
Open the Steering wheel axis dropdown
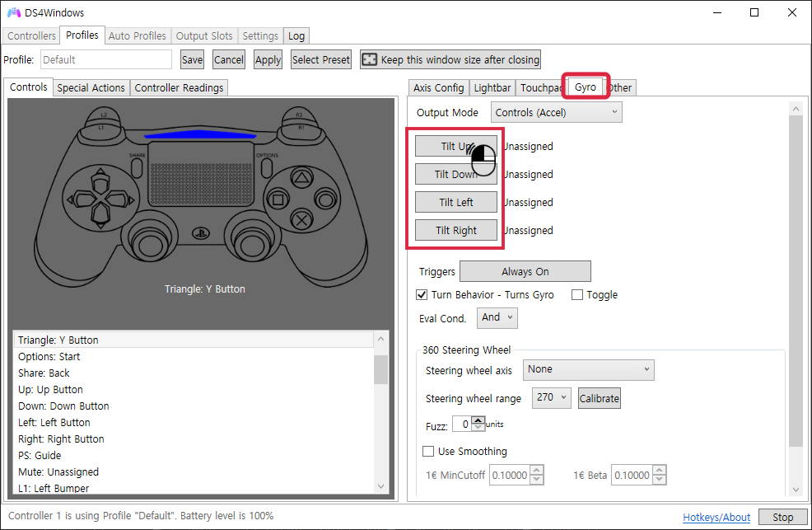pyautogui.click(x=588, y=369)
